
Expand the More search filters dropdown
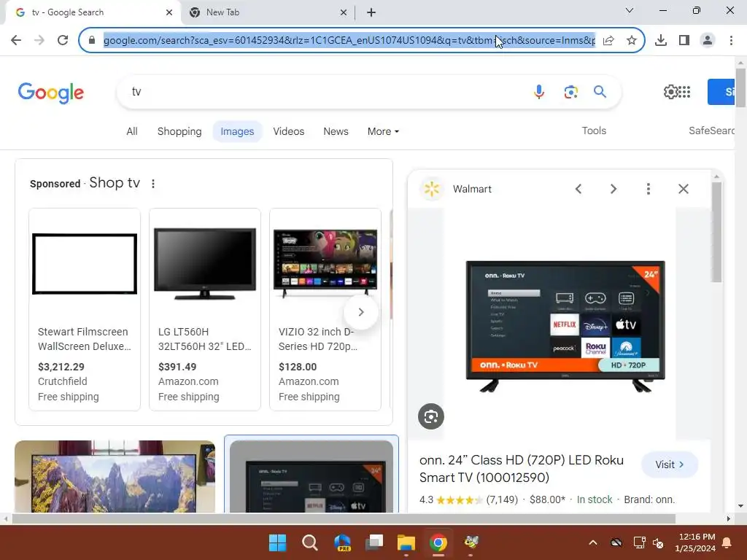[383, 131]
